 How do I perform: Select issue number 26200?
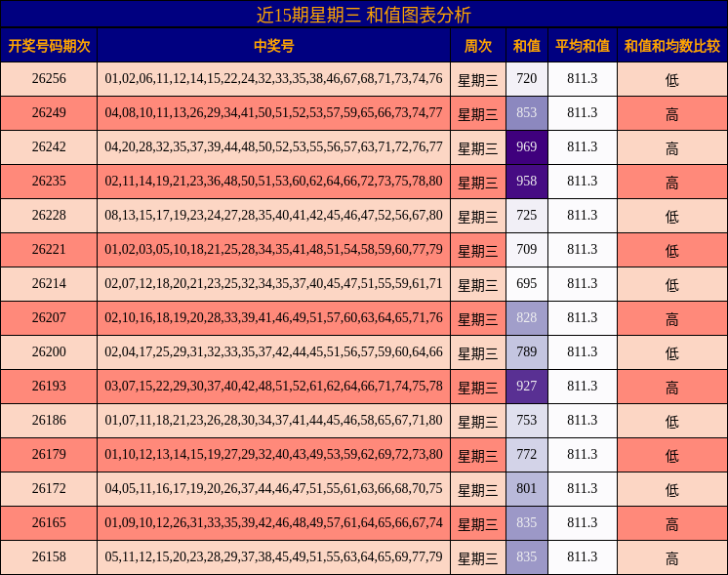49,351
